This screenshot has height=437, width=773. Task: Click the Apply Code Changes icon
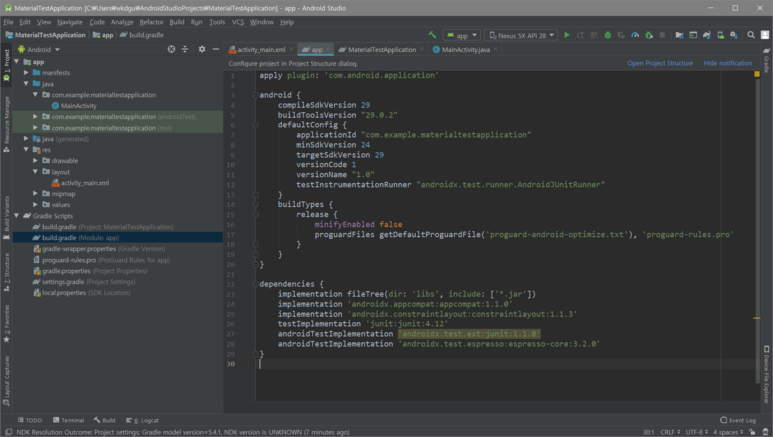[x=594, y=35]
